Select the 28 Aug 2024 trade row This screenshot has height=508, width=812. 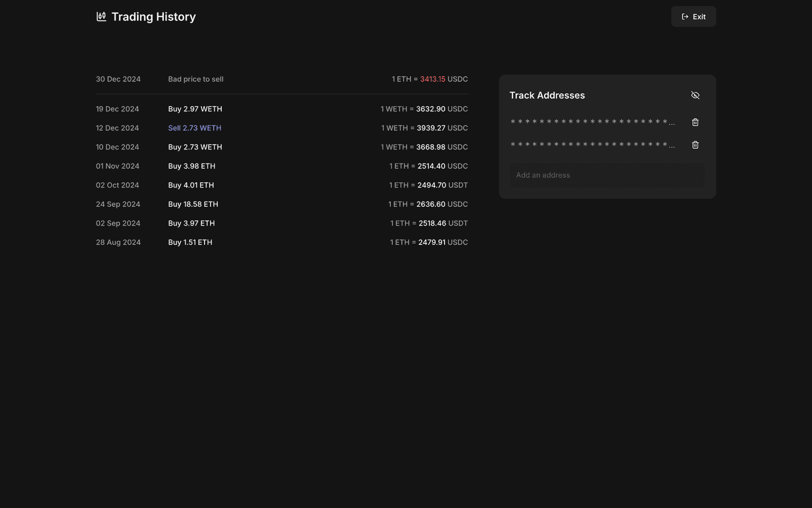coord(118,242)
